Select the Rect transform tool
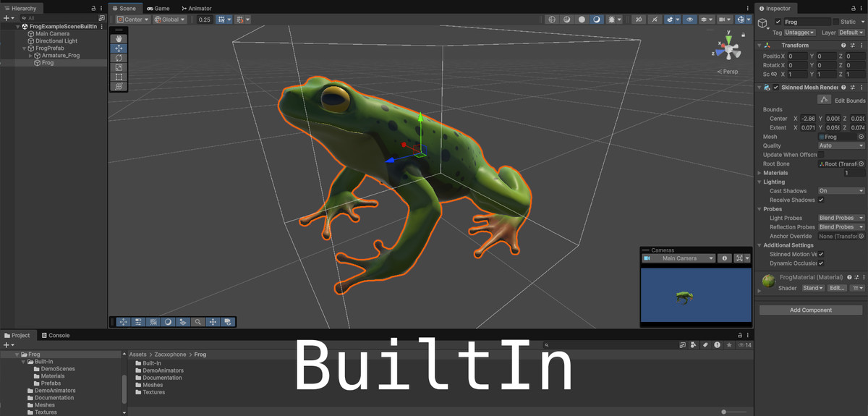The width and height of the screenshot is (868, 416). 119,77
